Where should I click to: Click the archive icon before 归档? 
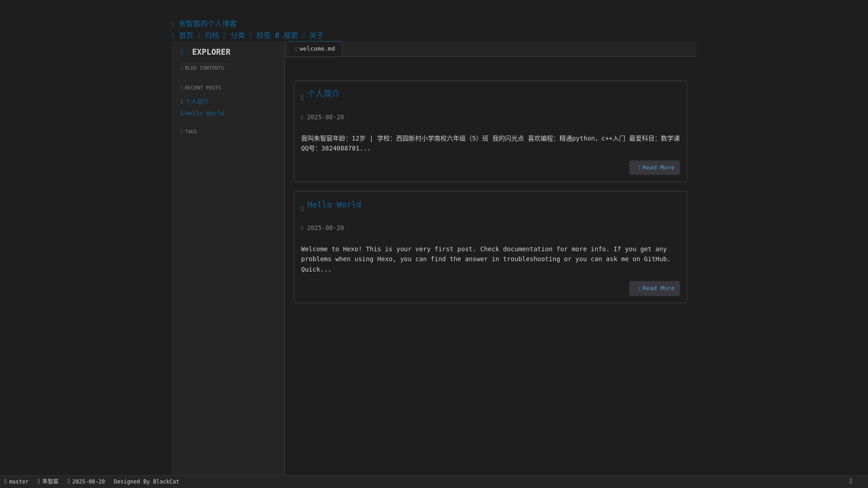point(199,35)
